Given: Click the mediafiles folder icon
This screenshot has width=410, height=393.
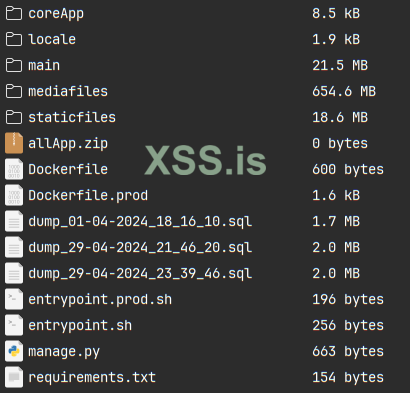Looking at the screenshot, I should tap(14, 91).
